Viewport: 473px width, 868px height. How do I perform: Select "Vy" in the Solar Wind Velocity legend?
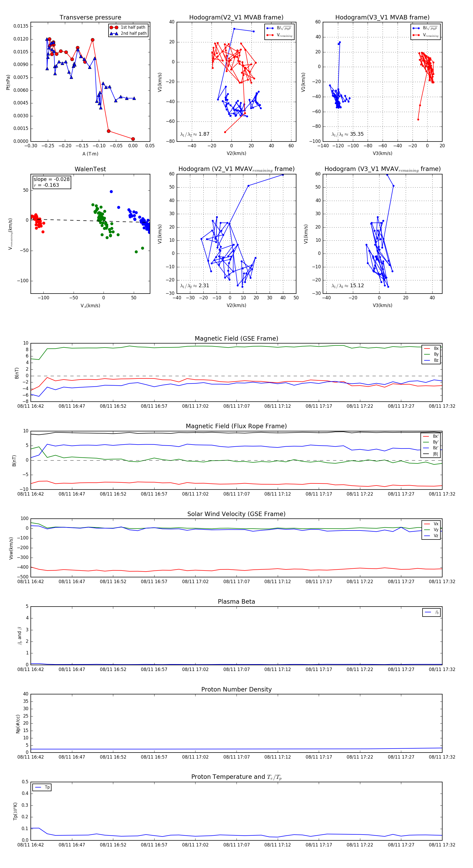[x=431, y=530]
